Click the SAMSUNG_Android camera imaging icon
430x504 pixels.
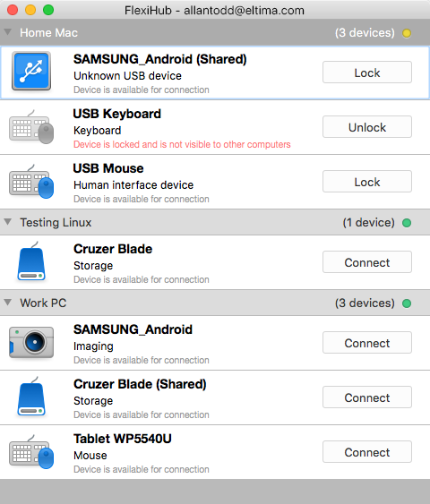31,342
